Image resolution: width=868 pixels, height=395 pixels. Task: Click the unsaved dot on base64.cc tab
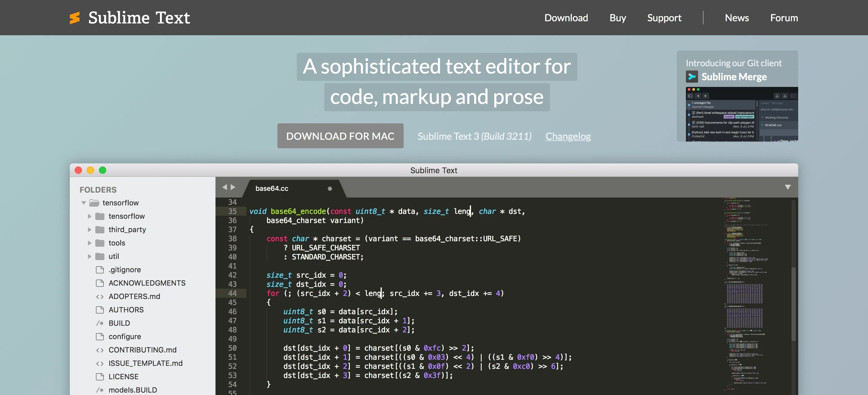[330, 189]
